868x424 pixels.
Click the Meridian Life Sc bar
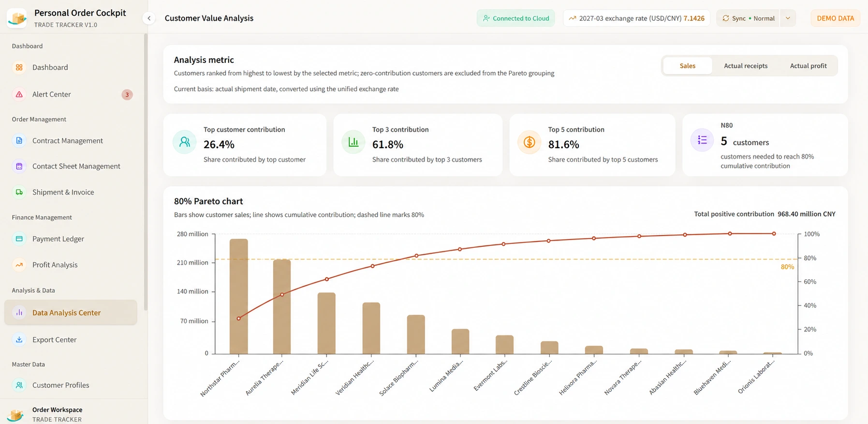326,323
